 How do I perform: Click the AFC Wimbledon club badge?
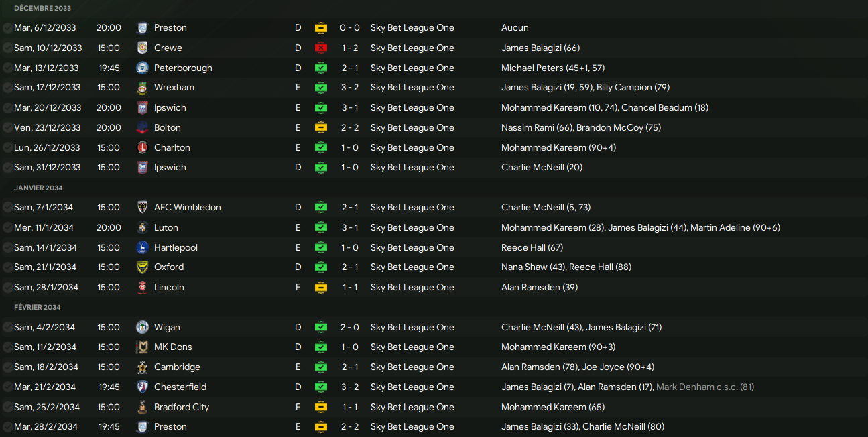pos(142,207)
